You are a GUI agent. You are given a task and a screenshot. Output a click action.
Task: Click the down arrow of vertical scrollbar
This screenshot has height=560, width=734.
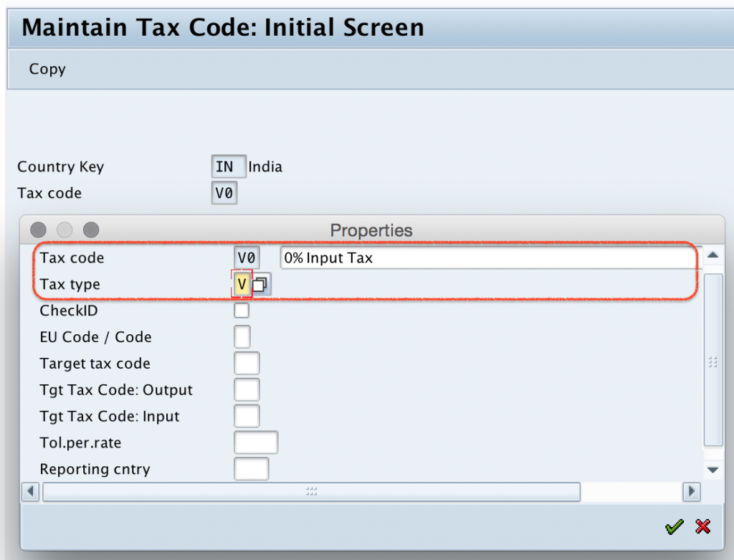click(x=712, y=470)
